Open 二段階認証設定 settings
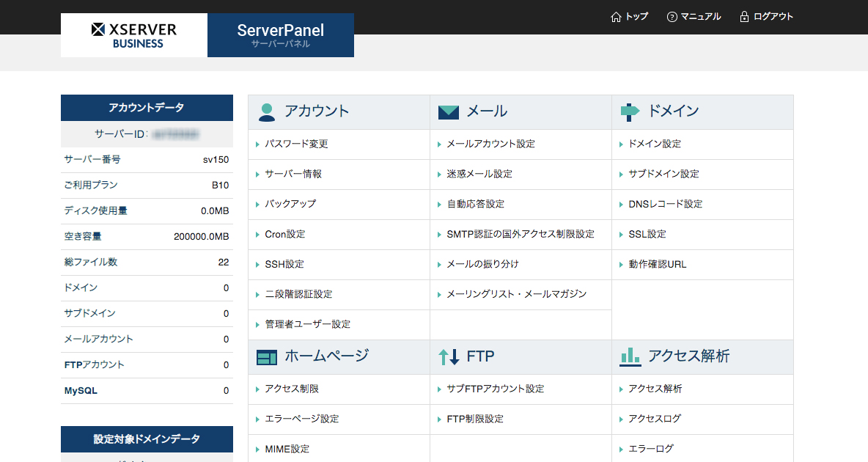 (x=298, y=295)
